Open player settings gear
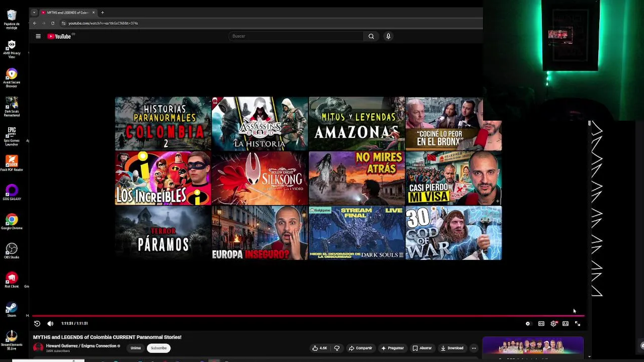644x362 pixels. tap(553, 324)
